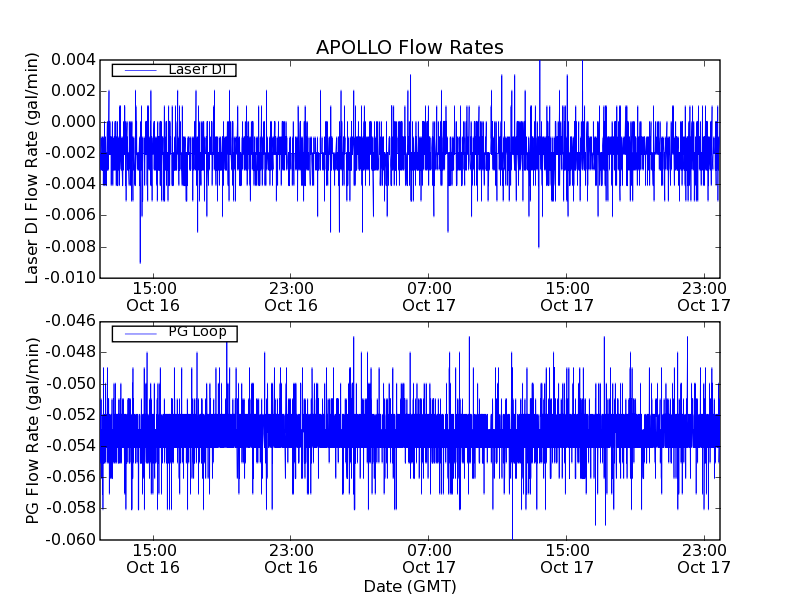Click the -0.048 y-axis tick label
Screen dimensions: 800x600
[71, 353]
